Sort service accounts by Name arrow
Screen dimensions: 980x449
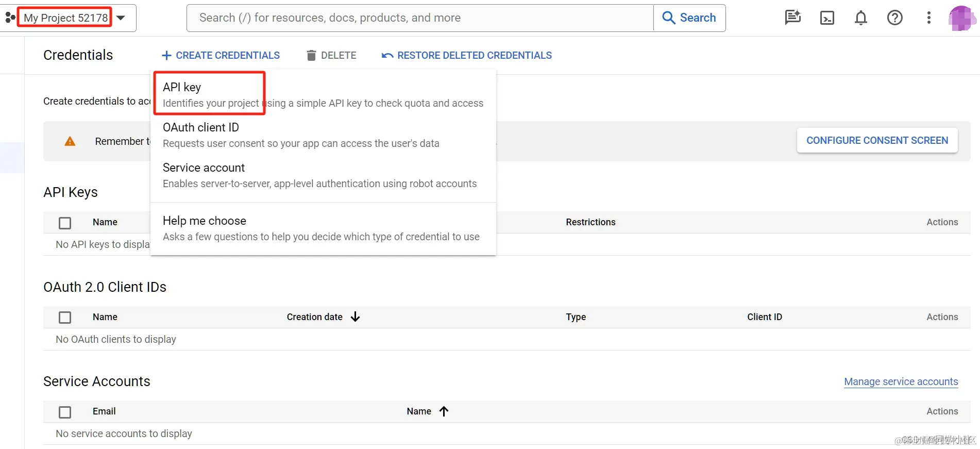click(444, 411)
